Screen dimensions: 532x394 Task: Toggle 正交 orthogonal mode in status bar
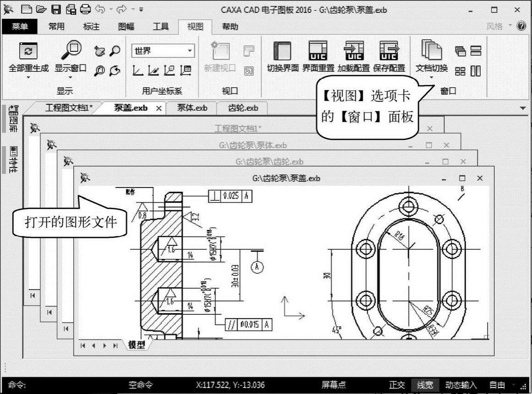(x=397, y=385)
